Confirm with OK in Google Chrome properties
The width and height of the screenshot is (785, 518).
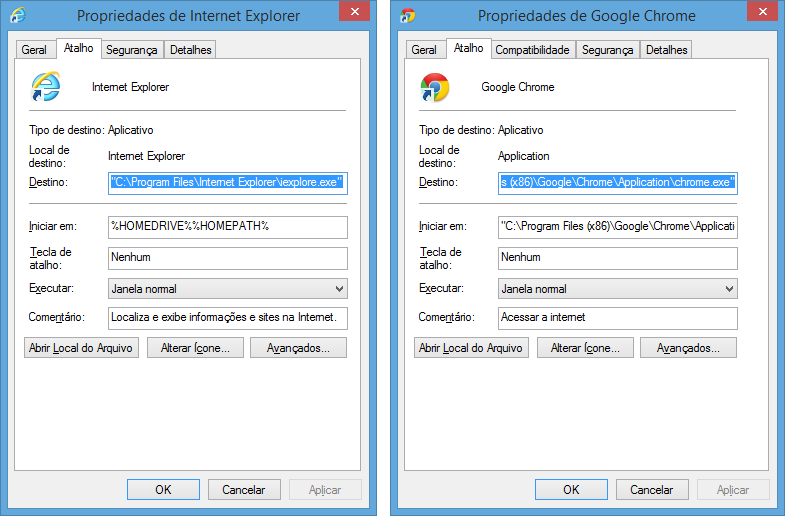coord(571,489)
